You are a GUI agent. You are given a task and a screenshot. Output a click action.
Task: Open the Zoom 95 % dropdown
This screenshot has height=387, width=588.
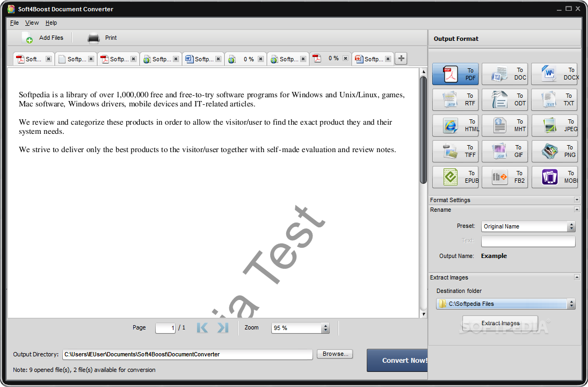[x=300, y=328]
